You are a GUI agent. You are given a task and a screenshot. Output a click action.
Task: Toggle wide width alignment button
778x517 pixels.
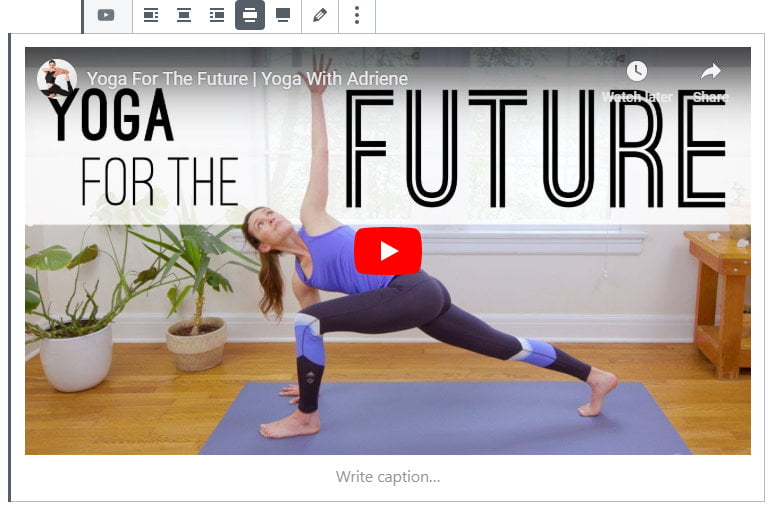point(250,15)
